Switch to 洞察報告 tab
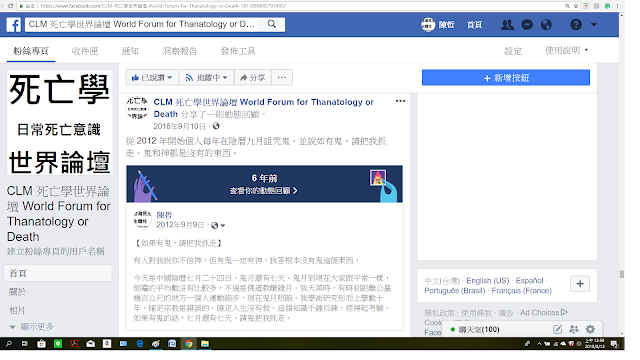This screenshot has height=360, width=640. click(x=180, y=51)
